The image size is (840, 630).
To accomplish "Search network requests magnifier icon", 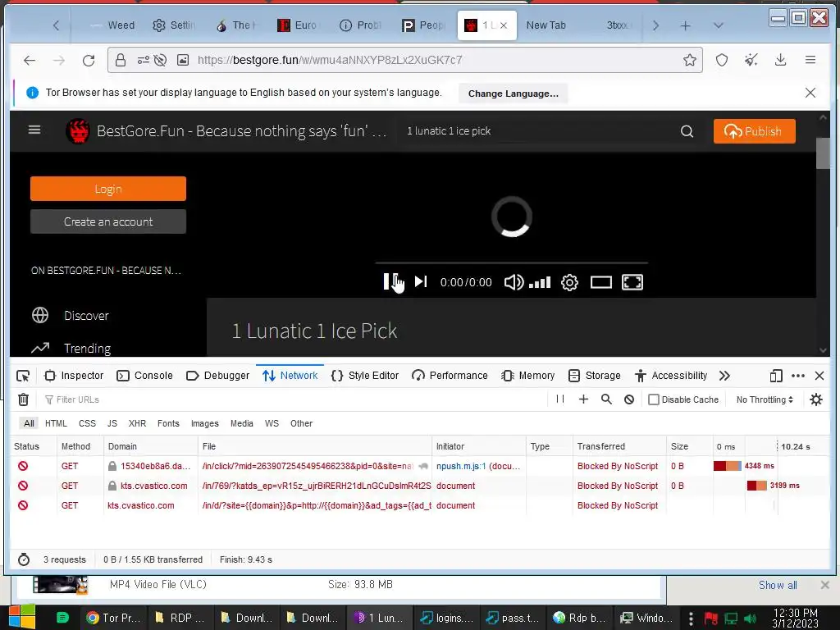I will pyautogui.click(x=606, y=399).
